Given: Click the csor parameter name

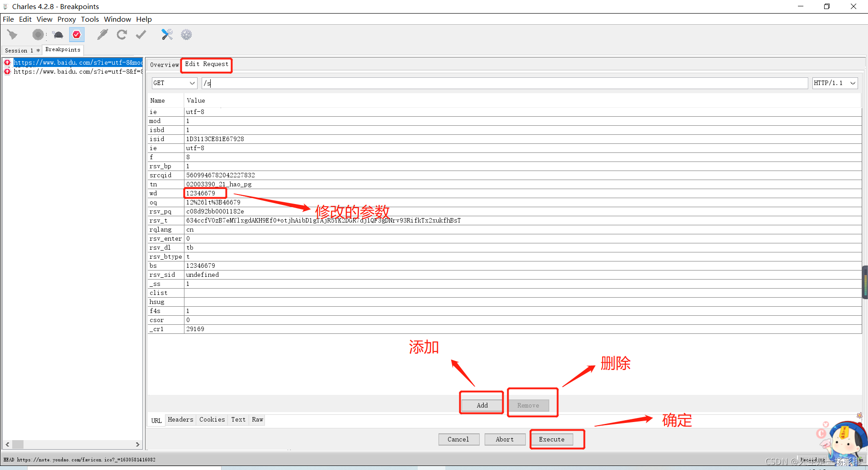Looking at the screenshot, I should tap(156, 320).
